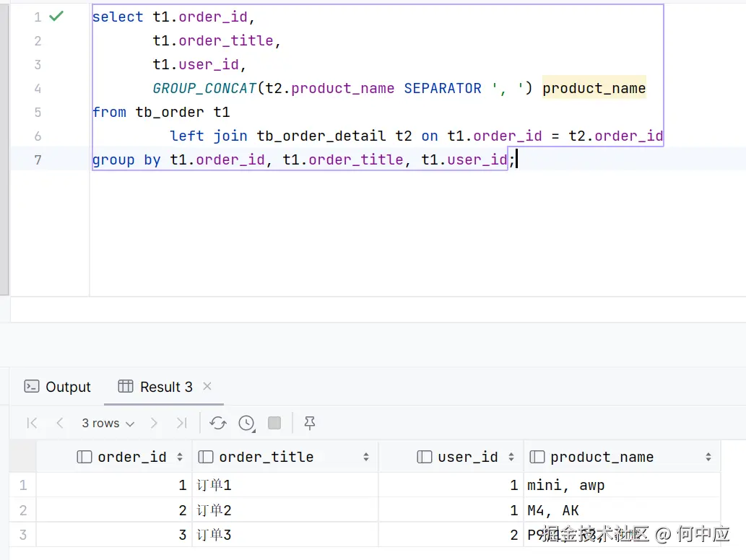The width and height of the screenshot is (746, 560).
Task: Go to next page of results
Action: (154, 423)
